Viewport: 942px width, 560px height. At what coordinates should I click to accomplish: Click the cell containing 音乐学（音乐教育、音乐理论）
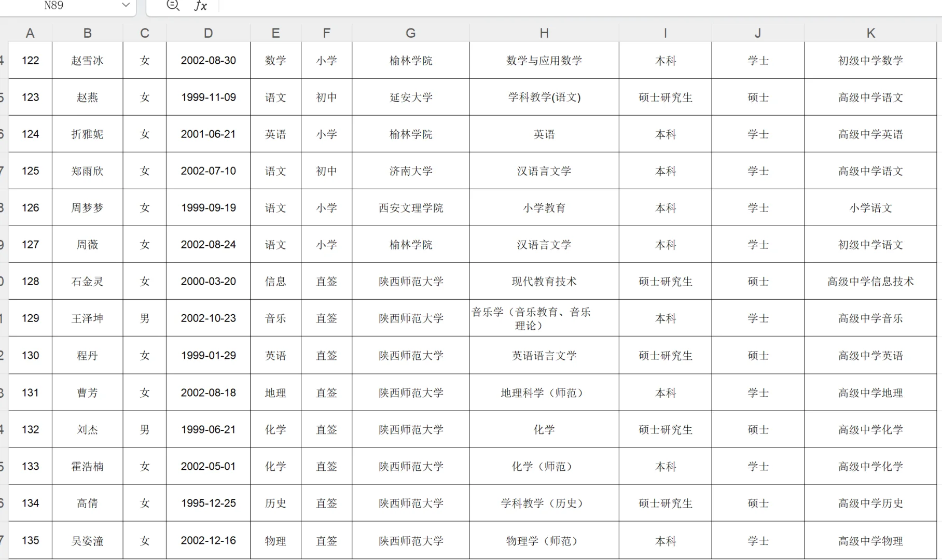(x=543, y=318)
